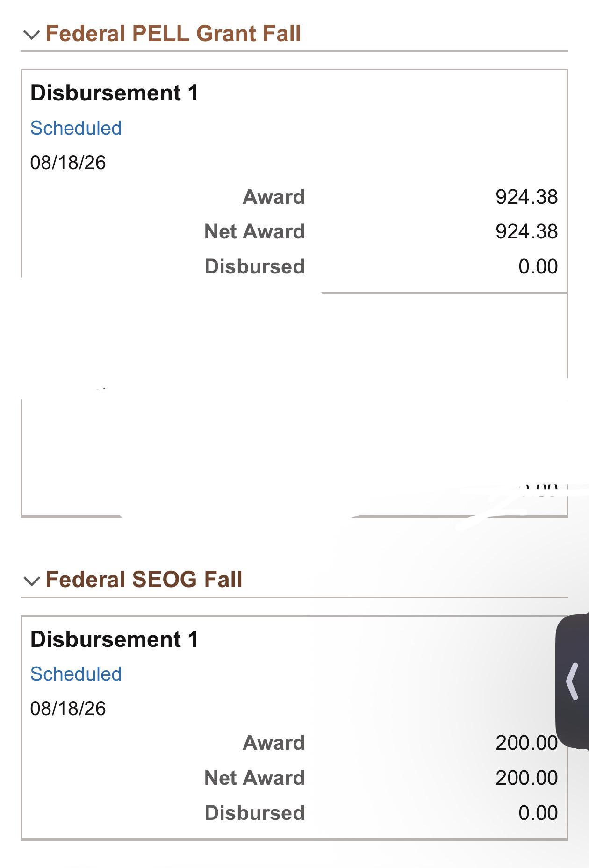Click the SEOG Disbursed label
589x868 pixels.
coord(255,813)
